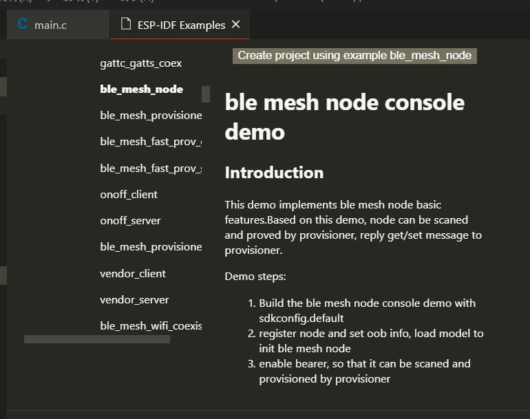Click the C language icon on main.c tab

(x=23, y=24)
